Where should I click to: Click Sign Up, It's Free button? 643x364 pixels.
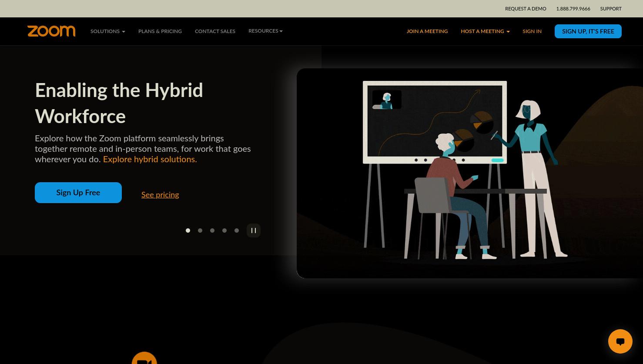[588, 31]
